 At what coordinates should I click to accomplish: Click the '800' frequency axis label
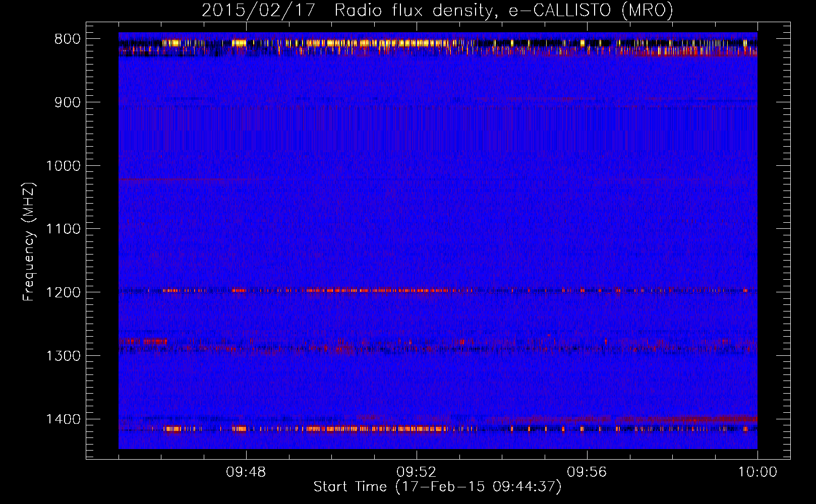pyautogui.click(x=67, y=39)
